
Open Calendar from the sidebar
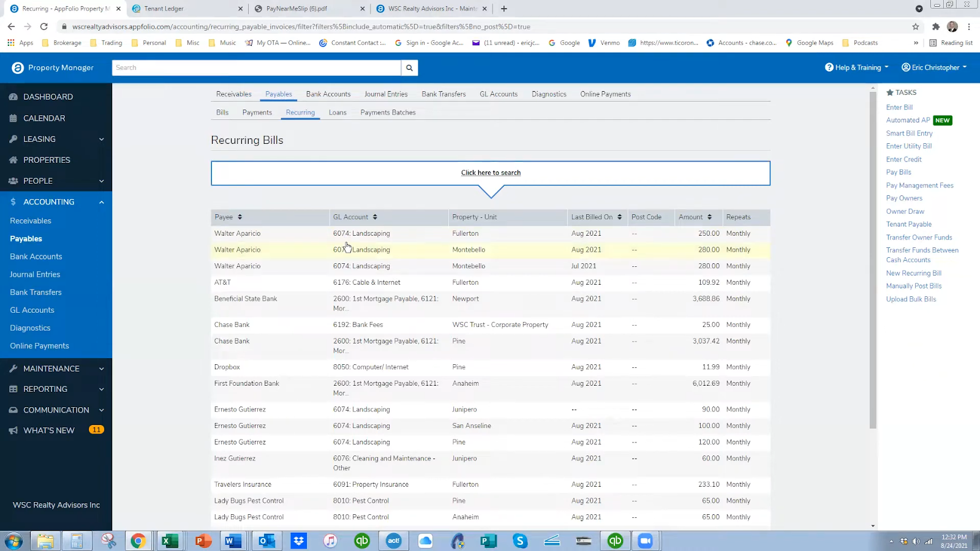click(x=43, y=118)
